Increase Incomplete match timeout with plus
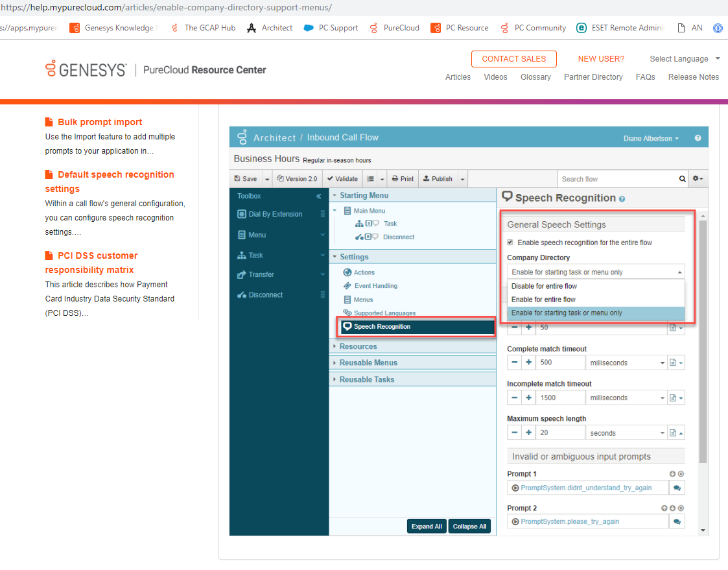Viewport: 728px width, 570px height. (529, 398)
